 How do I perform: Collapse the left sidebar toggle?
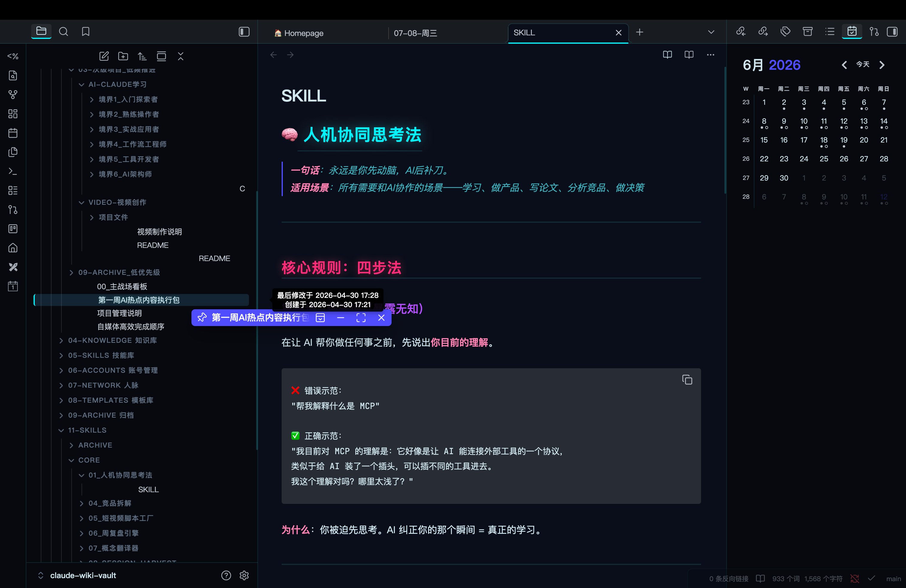coord(244,31)
